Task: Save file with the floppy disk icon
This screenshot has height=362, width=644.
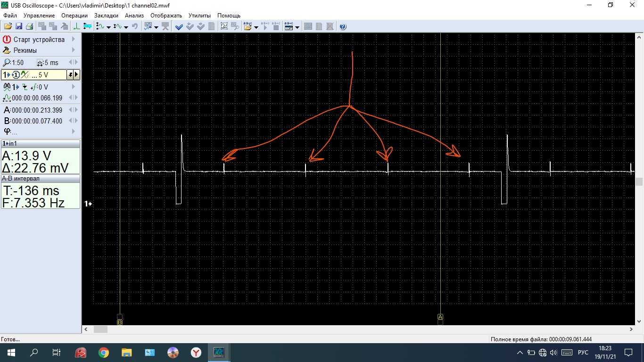Action: [19, 26]
